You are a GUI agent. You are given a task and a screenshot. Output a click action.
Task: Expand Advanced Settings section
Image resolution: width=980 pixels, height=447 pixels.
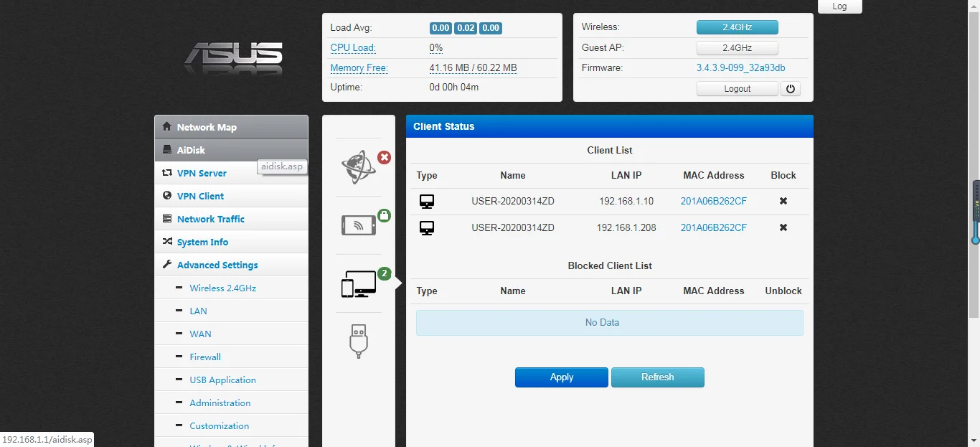click(x=231, y=265)
